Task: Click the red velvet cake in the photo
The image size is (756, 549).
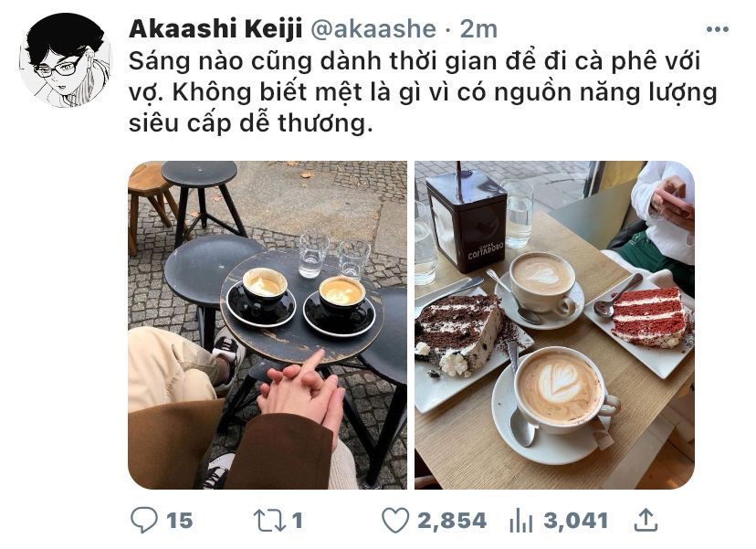Action: pos(650,317)
